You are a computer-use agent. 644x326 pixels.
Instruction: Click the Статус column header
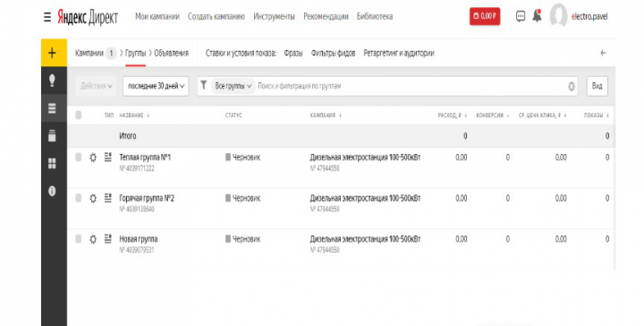(x=233, y=116)
